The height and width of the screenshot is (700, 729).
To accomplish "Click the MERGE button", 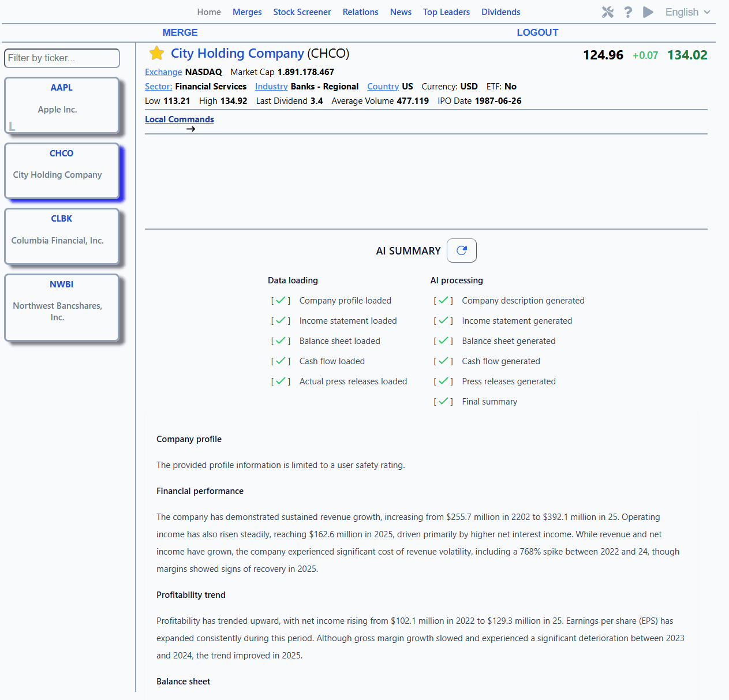I will tap(180, 32).
